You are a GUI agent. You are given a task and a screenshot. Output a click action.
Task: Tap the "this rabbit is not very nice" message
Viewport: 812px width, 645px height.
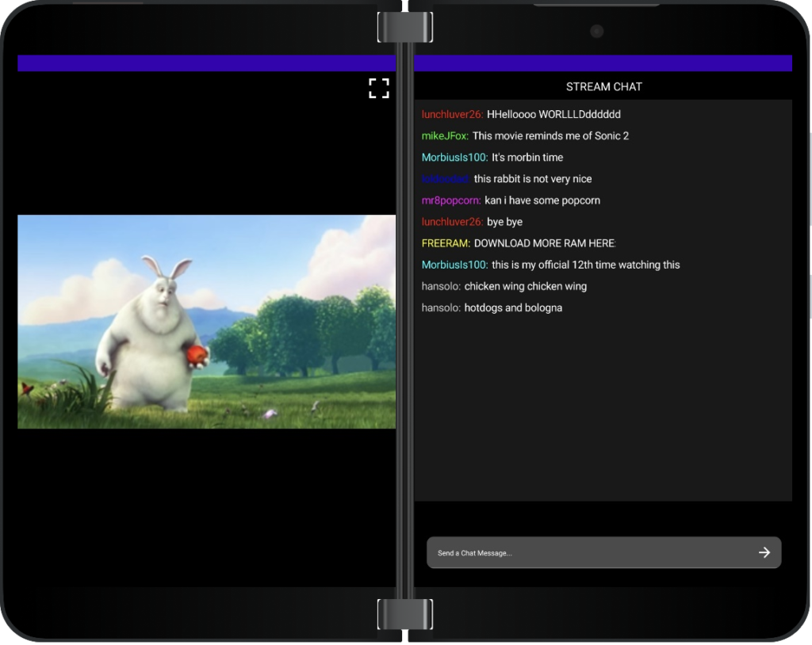click(533, 179)
